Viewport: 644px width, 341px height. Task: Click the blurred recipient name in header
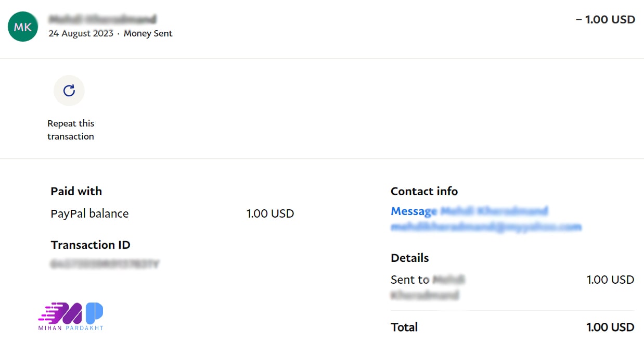coord(102,20)
